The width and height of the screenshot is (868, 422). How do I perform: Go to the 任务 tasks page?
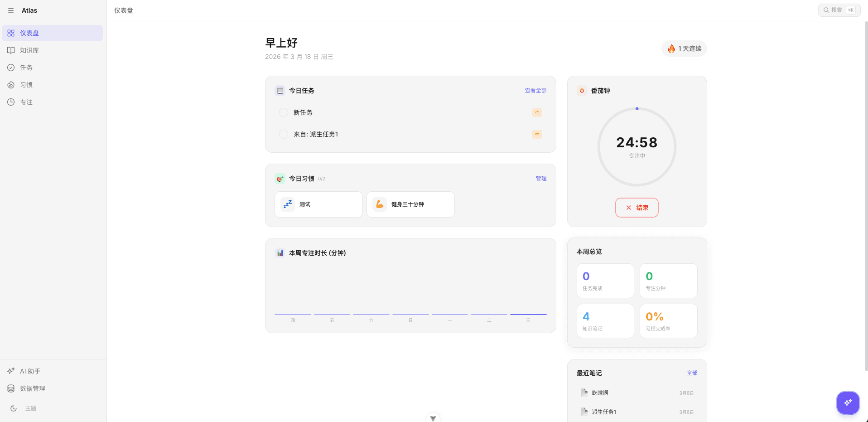[53, 68]
